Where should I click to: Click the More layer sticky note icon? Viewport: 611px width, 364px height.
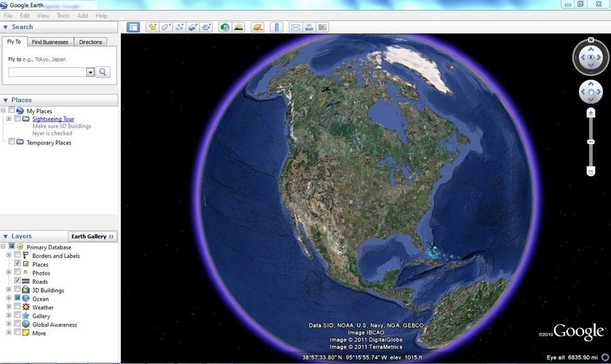coord(26,333)
